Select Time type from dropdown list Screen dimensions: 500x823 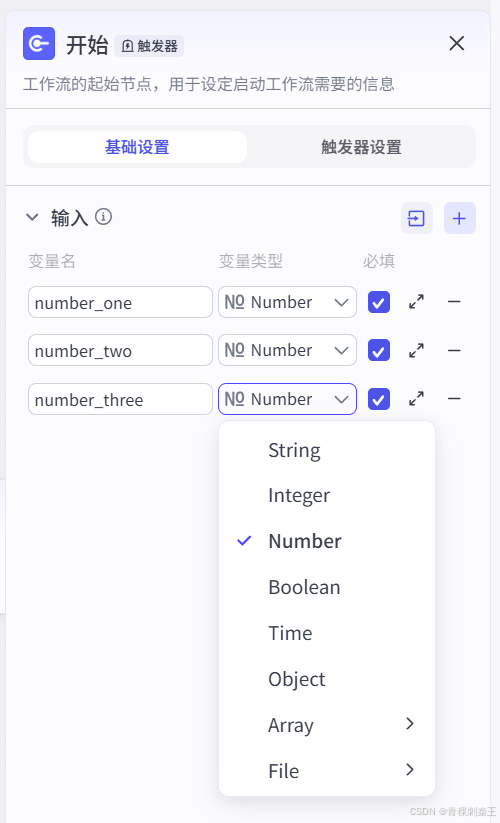pos(327,633)
